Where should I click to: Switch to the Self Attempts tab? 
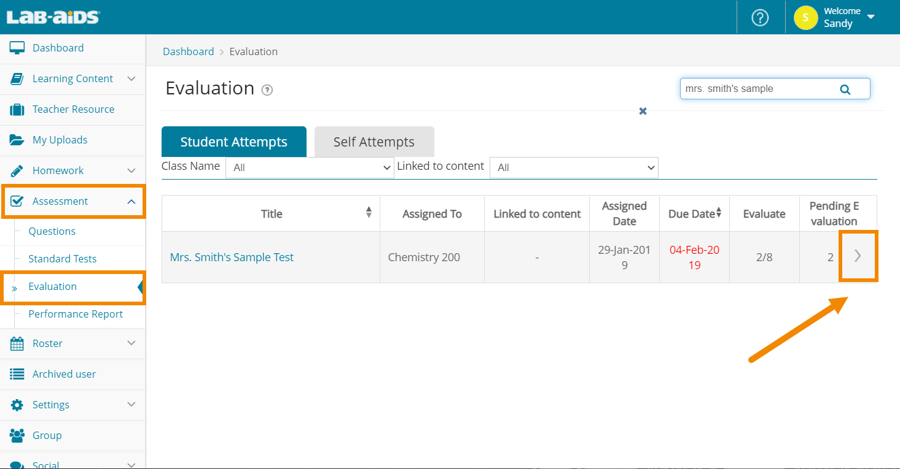point(373,142)
